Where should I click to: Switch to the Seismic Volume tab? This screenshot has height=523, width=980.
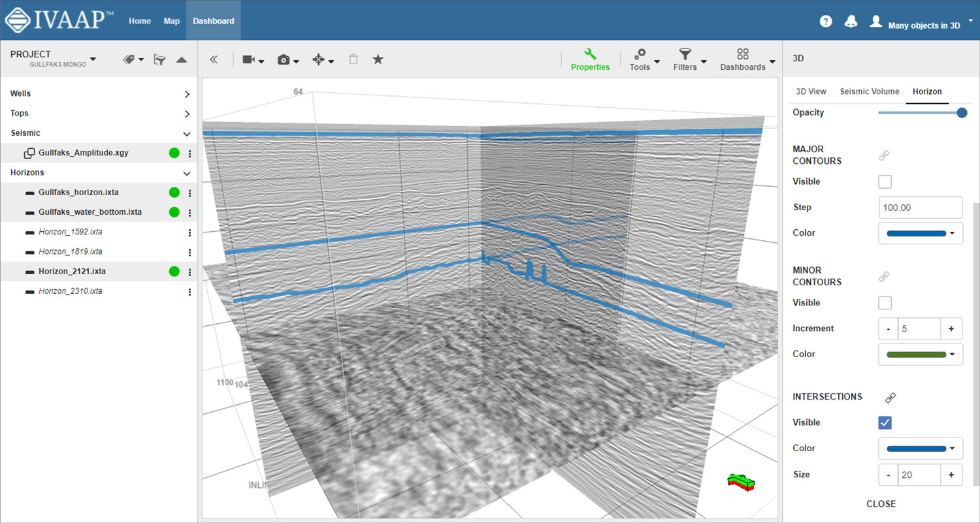[x=869, y=91]
